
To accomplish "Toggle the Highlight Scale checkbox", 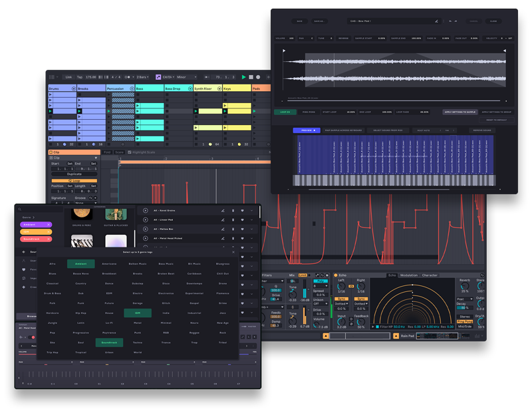I will tap(130, 152).
